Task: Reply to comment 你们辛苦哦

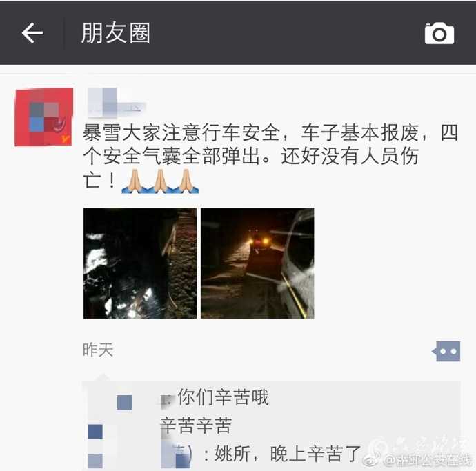Action: point(224,397)
